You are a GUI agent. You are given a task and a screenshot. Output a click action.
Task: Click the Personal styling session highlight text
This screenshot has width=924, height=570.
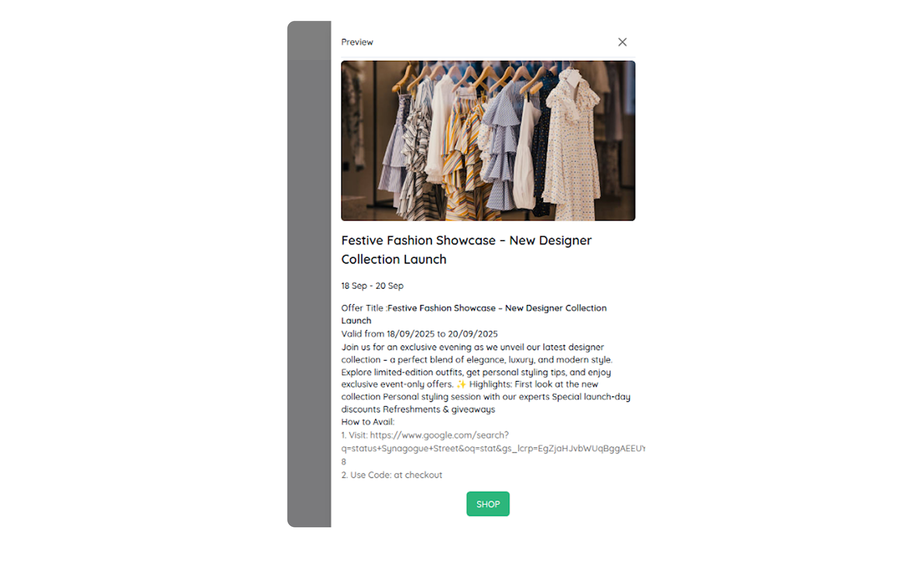click(x=466, y=397)
